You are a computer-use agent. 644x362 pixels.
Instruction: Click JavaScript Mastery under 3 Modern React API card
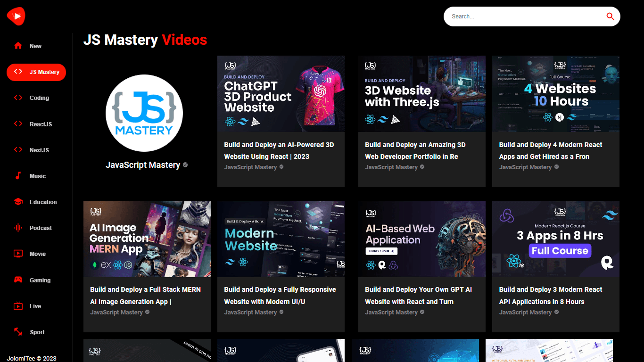(x=525, y=313)
